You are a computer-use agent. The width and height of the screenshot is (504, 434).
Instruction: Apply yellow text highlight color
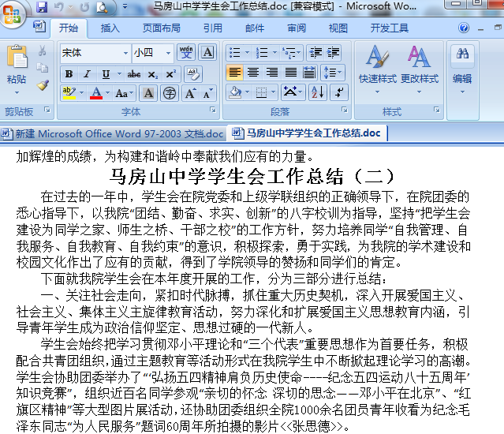click(69, 93)
